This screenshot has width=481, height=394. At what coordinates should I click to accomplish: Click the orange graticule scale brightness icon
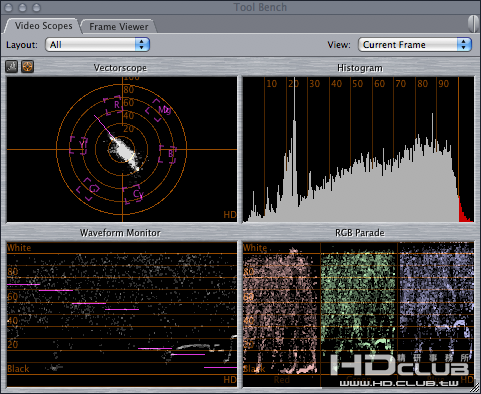pyautogui.click(x=27, y=67)
